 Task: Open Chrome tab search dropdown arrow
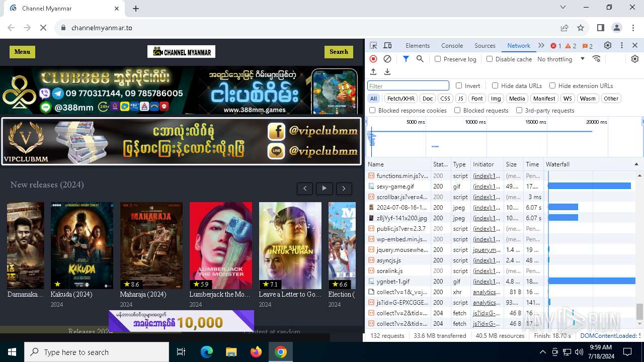click(563, 8)
